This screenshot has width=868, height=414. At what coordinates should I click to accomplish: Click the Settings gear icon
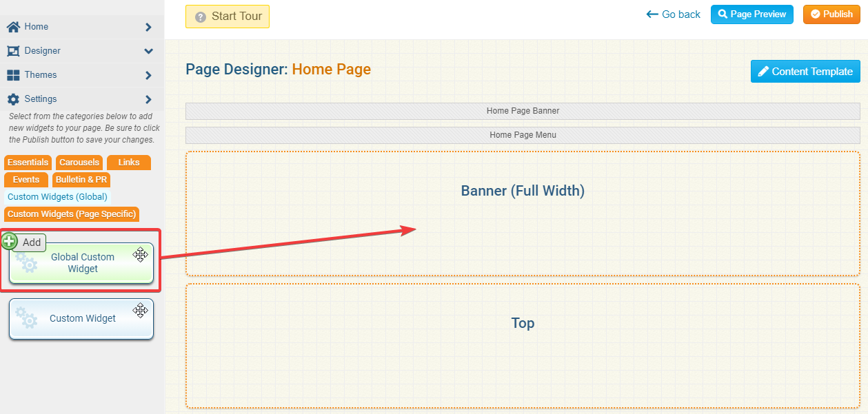[13, 99]
